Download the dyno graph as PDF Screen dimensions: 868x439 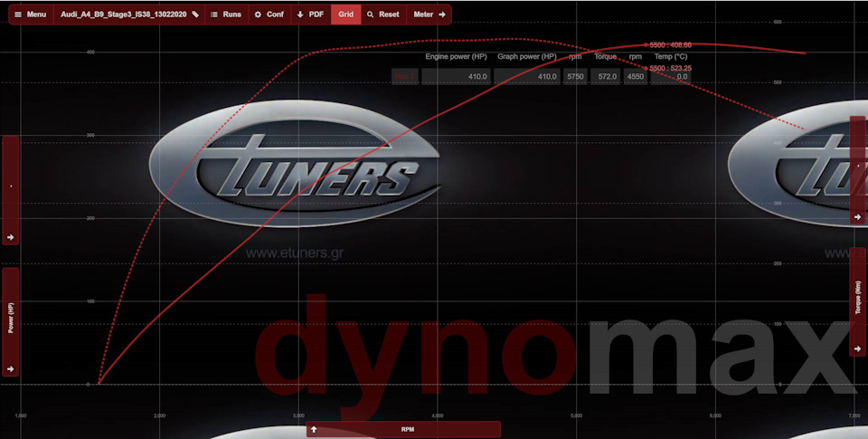point(310,14)
